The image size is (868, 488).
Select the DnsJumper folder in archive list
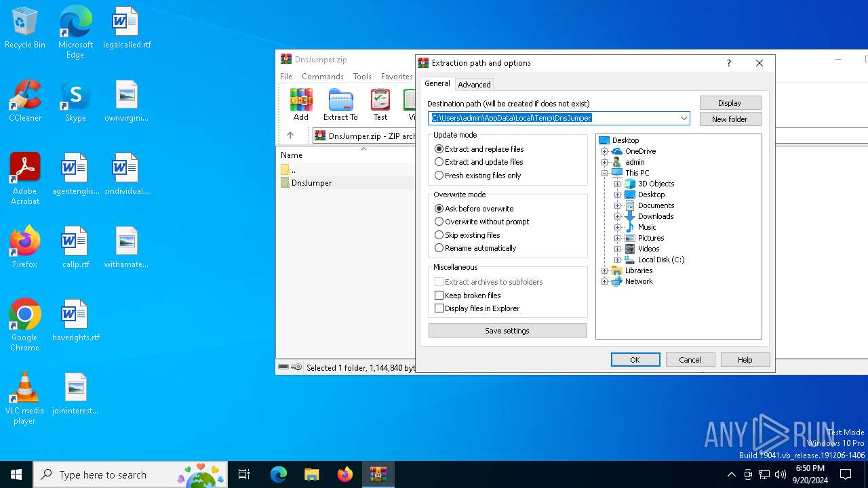click(x=311, y=183)
